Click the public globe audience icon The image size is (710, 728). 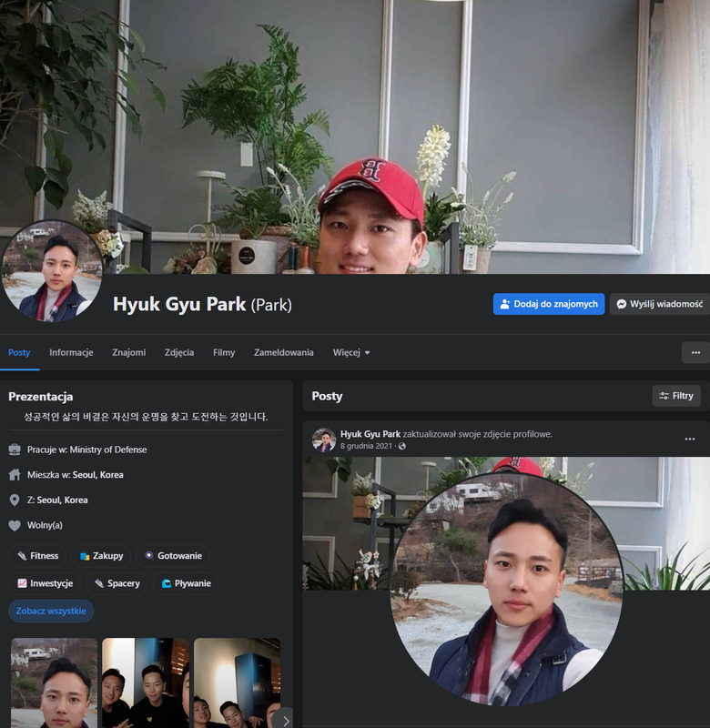click(402, 446)
